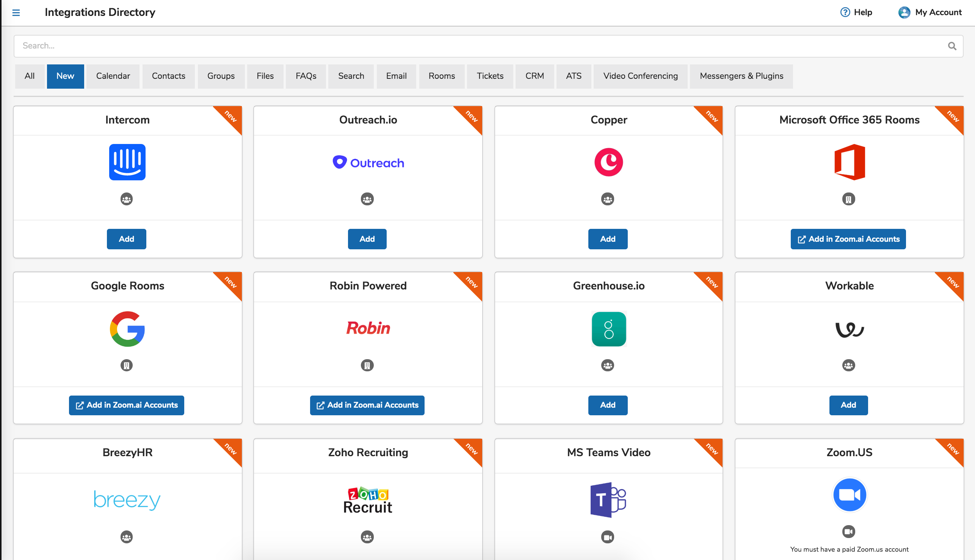The width and height of the screenshot is (975, 560).
Task: Add the Copper integration
Action: [608, 239]
